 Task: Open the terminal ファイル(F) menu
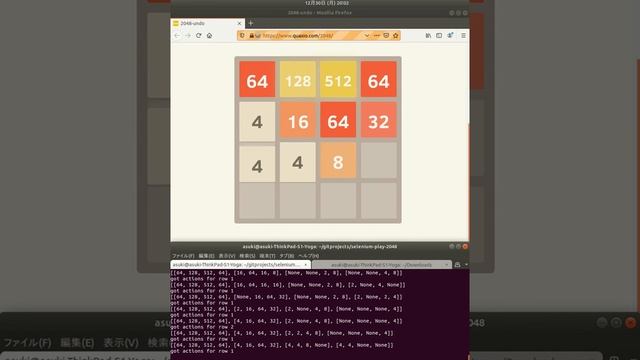[x=183, y=256]
